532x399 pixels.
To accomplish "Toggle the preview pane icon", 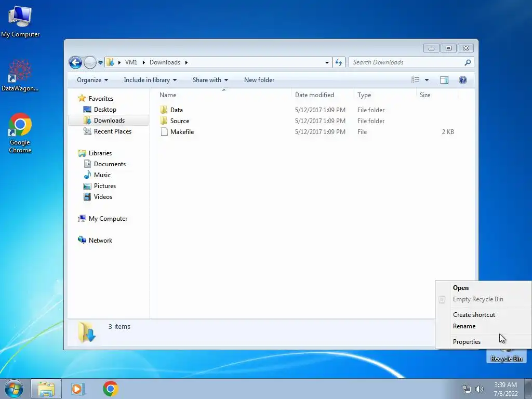I will pos(444,80).
